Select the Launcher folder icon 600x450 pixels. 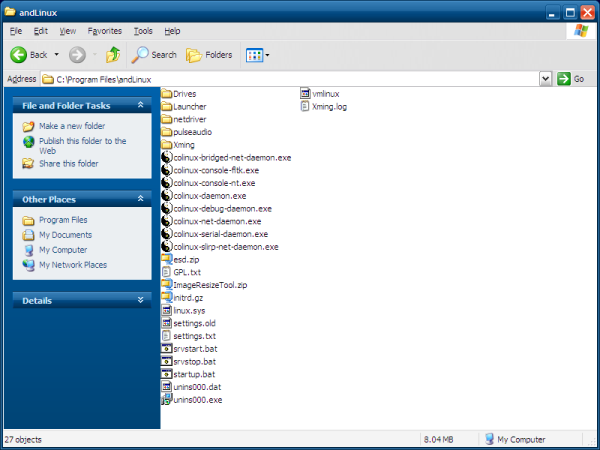(x=166, y=106)
